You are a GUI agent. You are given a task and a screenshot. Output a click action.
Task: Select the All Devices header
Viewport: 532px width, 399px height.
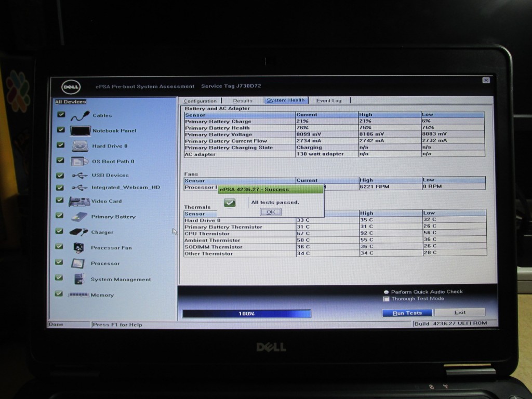[71, 101]
